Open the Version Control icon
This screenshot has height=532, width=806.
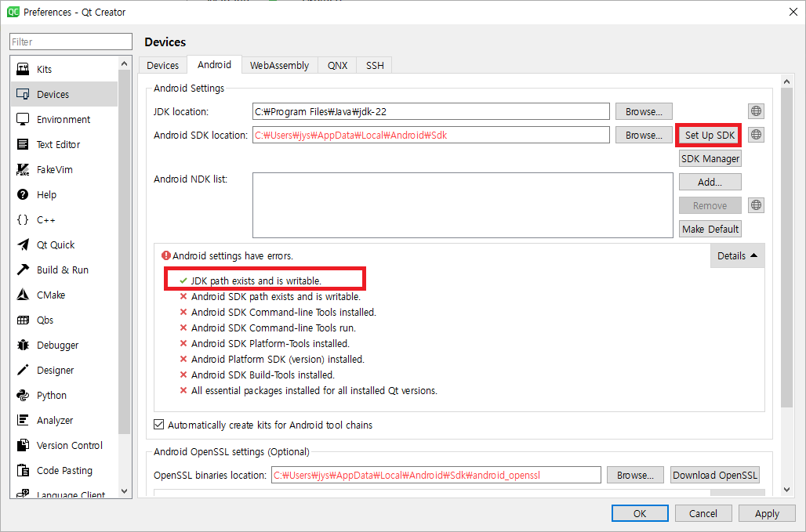click(x=23, y=445)
